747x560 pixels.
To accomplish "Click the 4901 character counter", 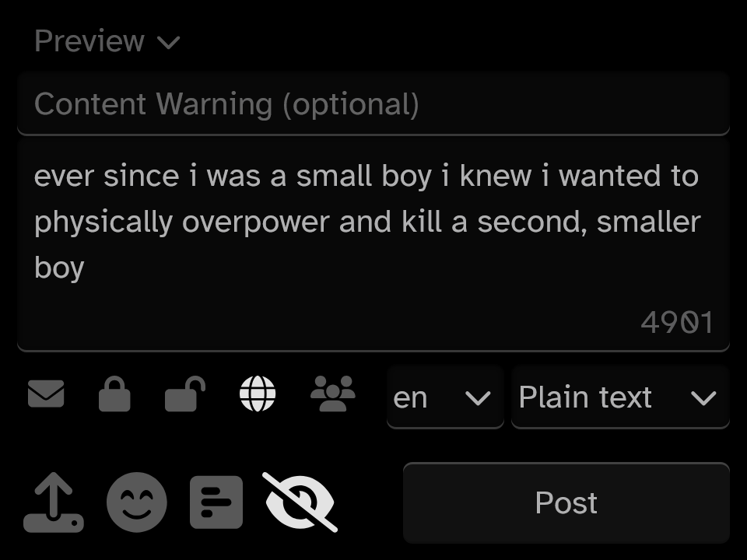I will pyautogui.click(x=676, y=322).
